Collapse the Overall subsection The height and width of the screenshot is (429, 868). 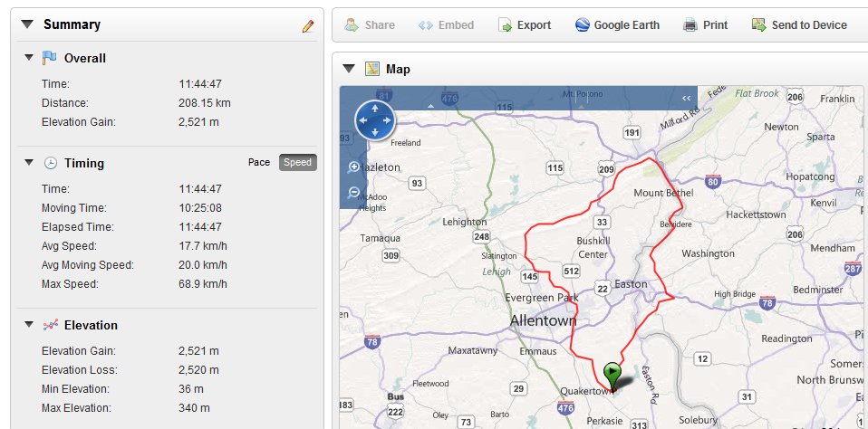29,58
